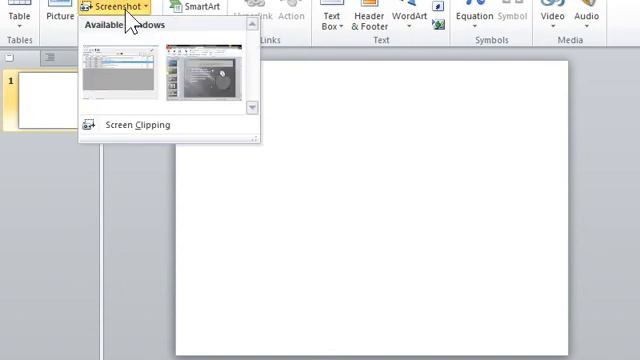Open the Video insert menu

[552, 16]
